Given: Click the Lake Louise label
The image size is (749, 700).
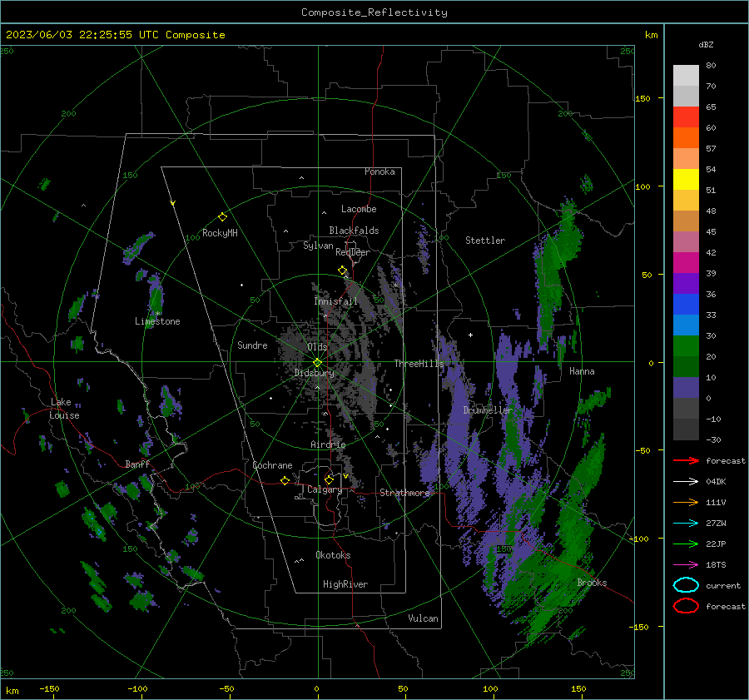Looking at the screenshot, I should (64, 409).
